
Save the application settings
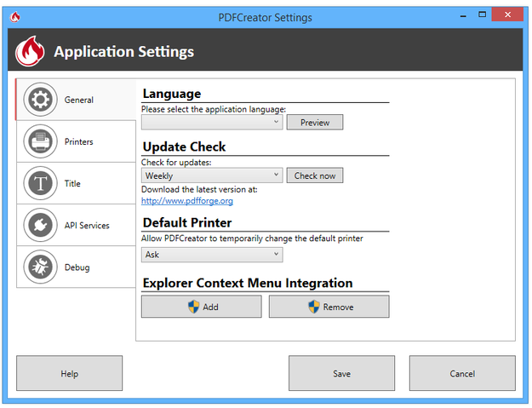[341, 373]
